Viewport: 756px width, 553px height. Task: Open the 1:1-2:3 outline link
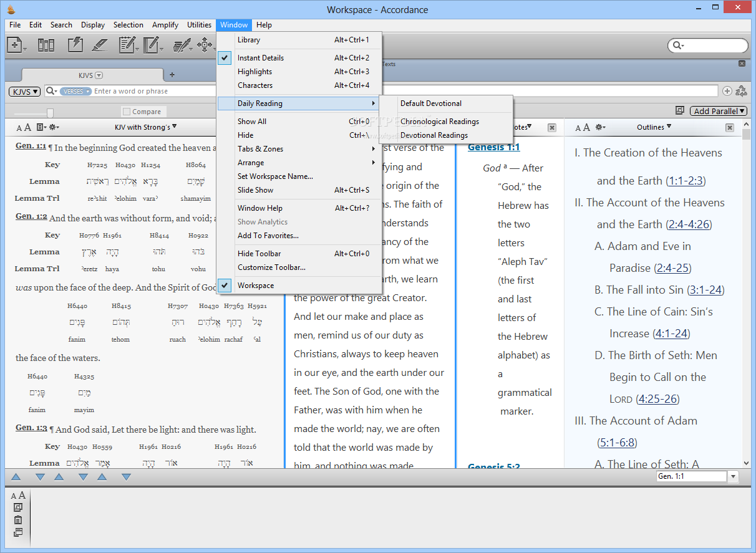coord(686,181)
